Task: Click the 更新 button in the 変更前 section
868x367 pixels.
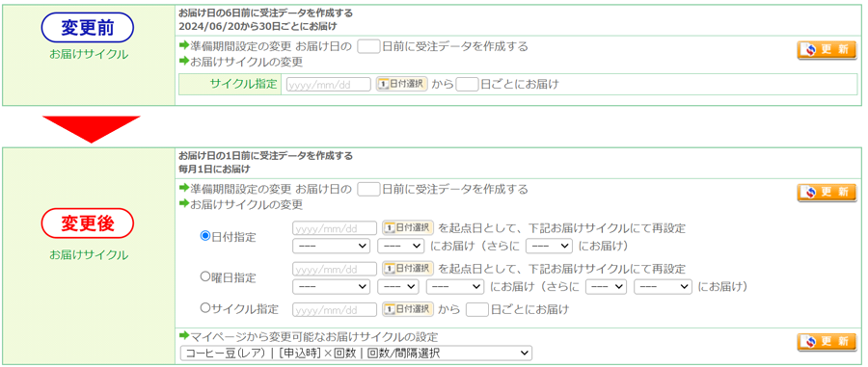Action: tap(827, 50)
